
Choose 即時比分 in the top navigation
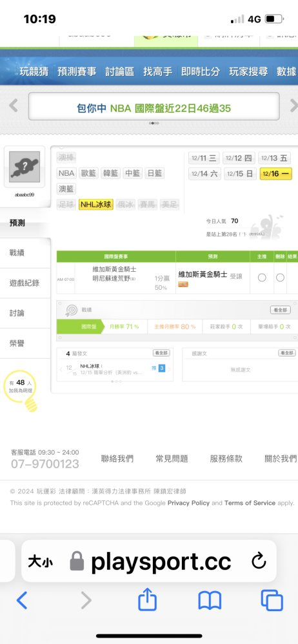(201, 72)
